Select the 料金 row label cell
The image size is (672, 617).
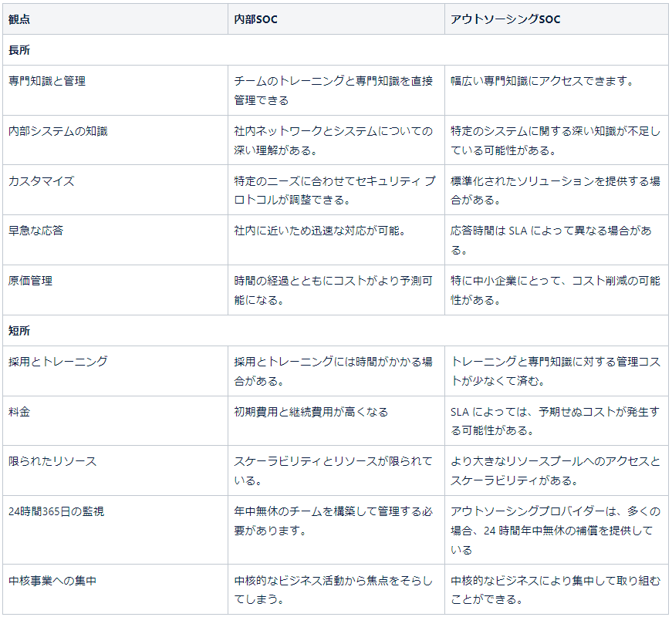click(x=19, y=412)
